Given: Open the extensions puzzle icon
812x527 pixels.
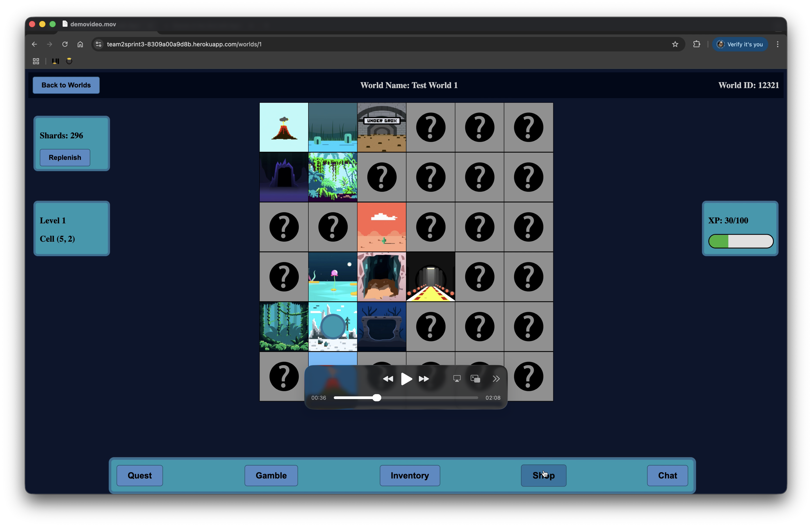Looking at the screenshot, I should (x=696, y=44).
